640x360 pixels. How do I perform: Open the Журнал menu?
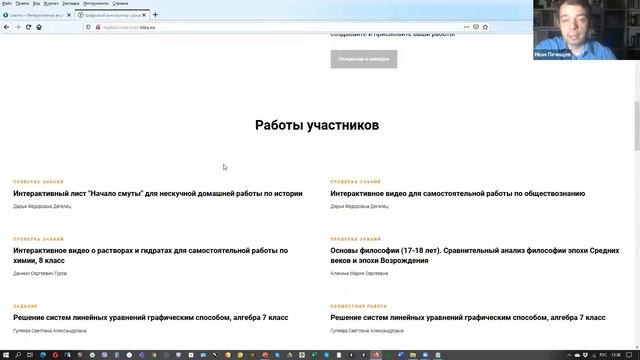tap(51, 3)
